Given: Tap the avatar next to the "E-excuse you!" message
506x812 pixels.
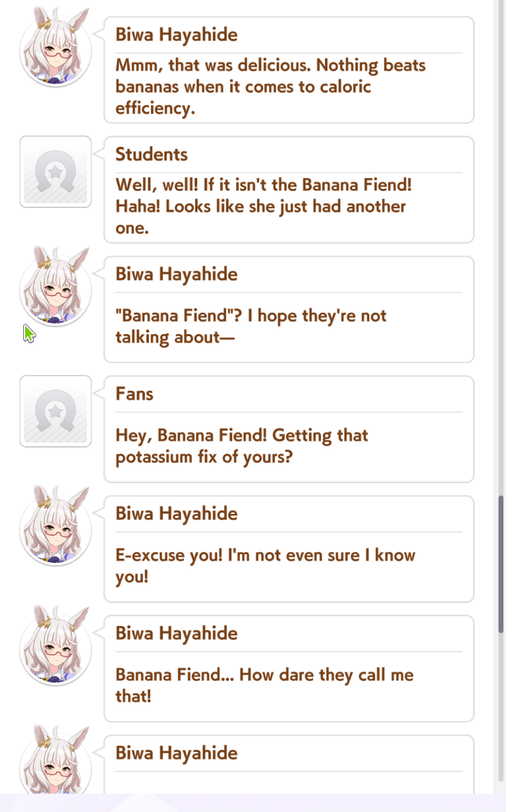Looking at the screenshot, I should point(55,530).
